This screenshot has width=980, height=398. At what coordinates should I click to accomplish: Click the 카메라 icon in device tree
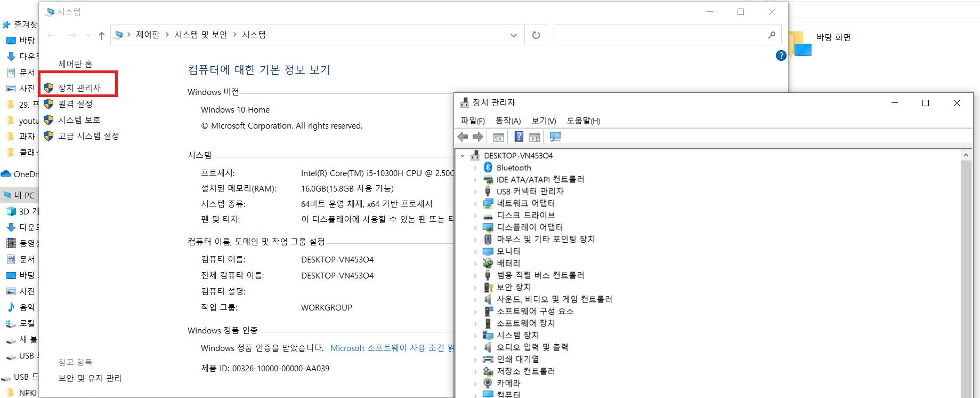[x=488, y=383]
